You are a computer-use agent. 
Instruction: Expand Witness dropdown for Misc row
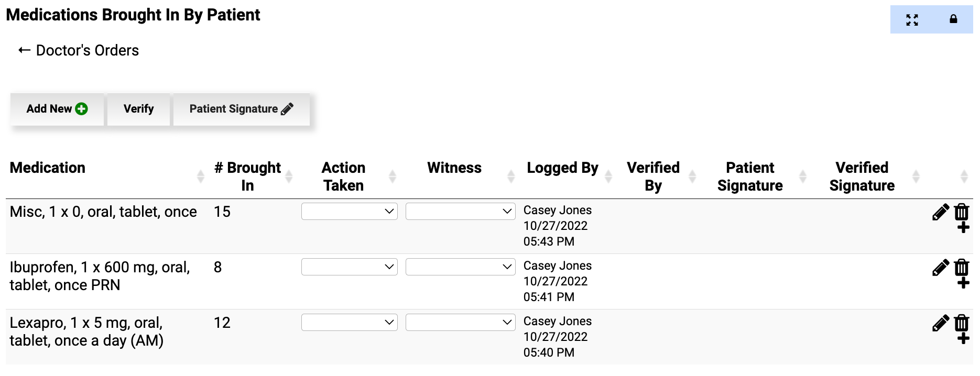460,212
